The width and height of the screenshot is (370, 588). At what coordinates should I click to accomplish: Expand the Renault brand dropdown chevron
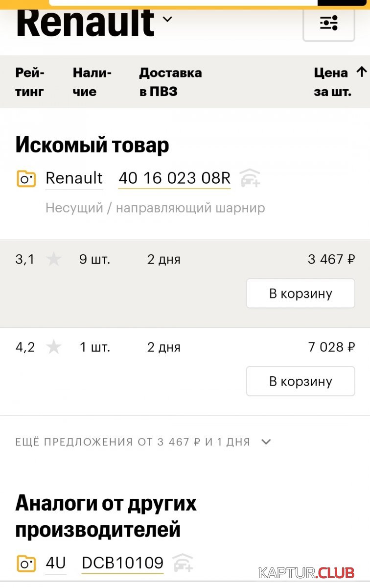(167, 19)
